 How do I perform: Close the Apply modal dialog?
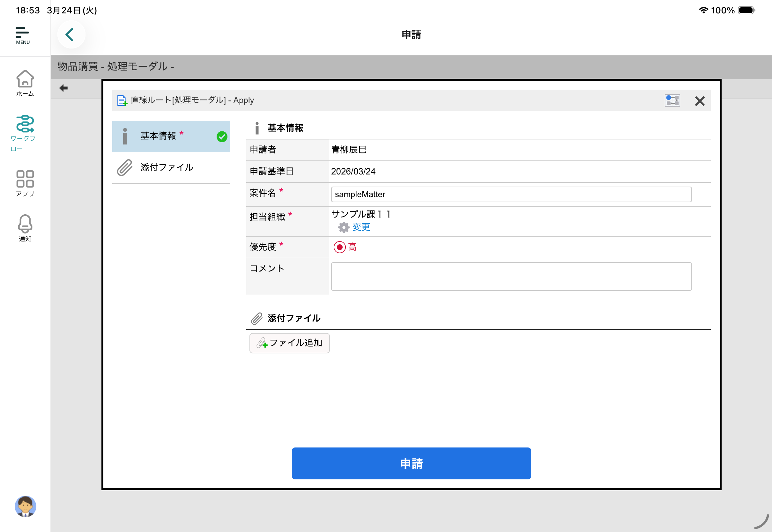coord(699,101)
